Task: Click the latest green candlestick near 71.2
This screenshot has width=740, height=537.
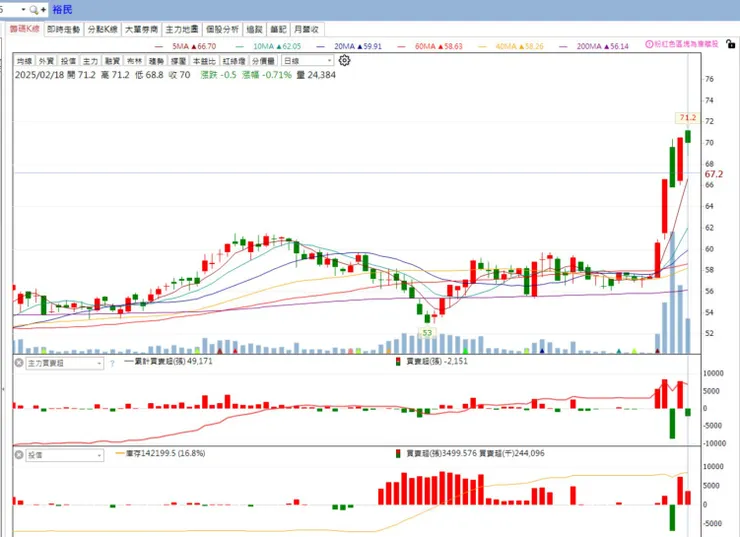Action: (x=688, y=136)
